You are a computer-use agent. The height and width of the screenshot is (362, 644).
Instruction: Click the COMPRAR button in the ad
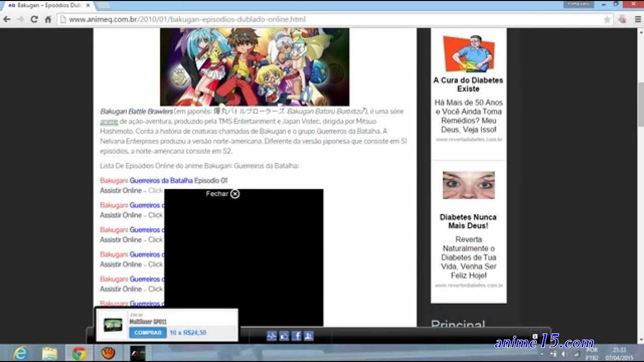point(148,332)
